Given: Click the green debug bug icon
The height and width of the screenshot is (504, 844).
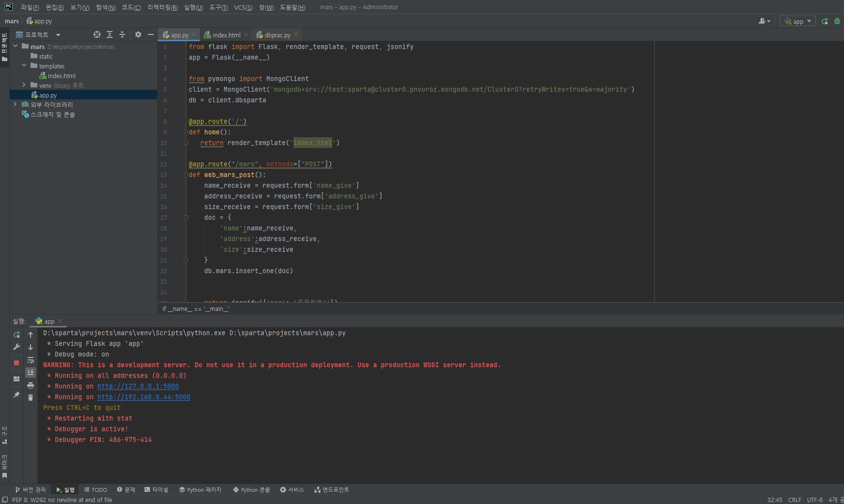Looking at the screenshot, I should (x=837, y=21).
